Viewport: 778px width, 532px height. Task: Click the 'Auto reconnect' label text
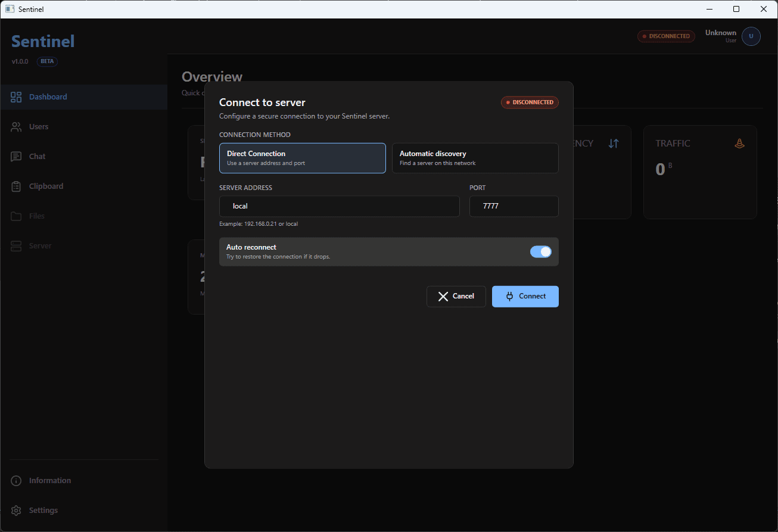click(x=251, y=247)
